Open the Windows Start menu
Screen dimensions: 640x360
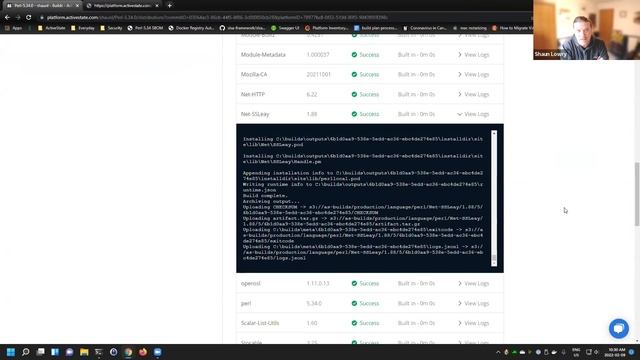click(11, 352)
